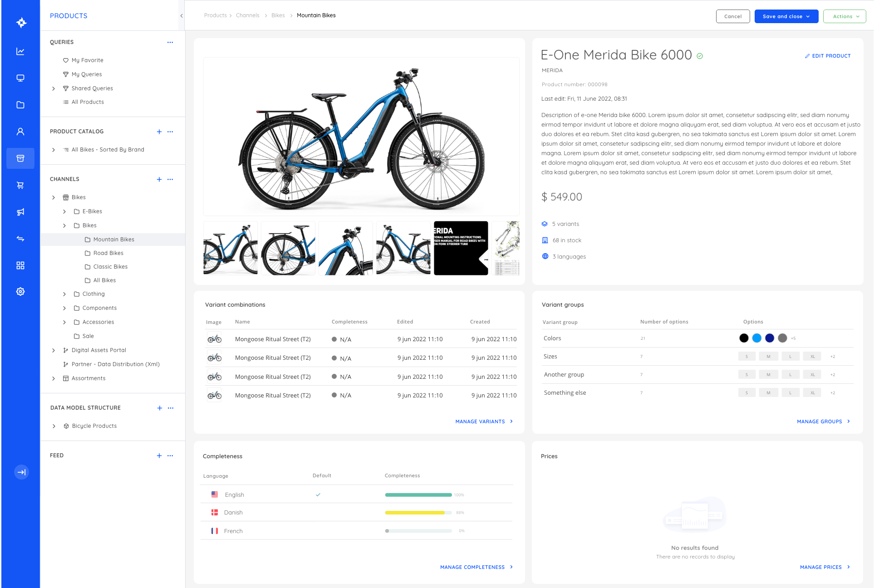The image size is (874, 588).
Task: Select the products archive icon in sidebar
Action: point(20,158)
